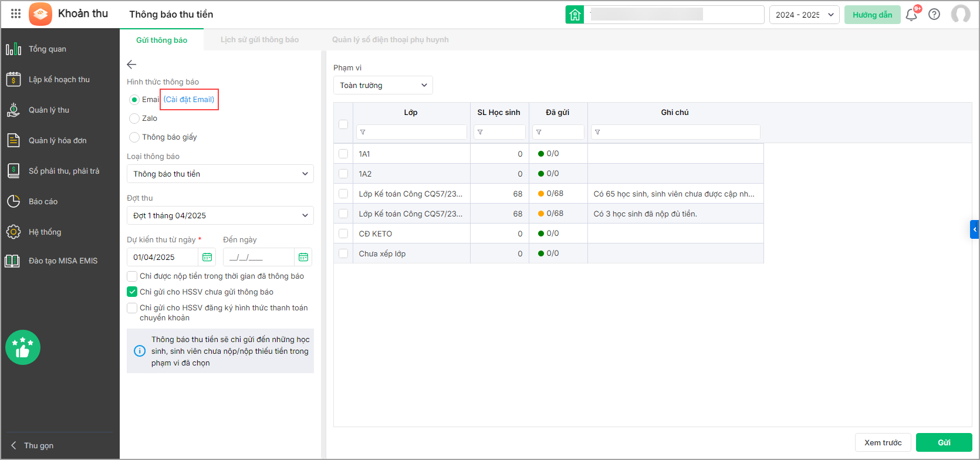Expand the Phạm vi Toàn trường dropdown
The width and height of the screenshot is (980, 460).
(x=383, y=85)
